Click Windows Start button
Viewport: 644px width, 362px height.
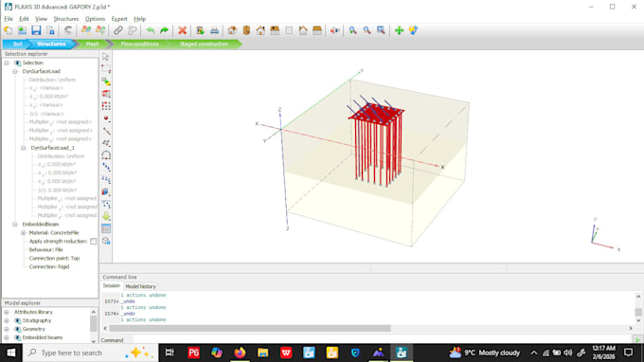tap(11, 353)
